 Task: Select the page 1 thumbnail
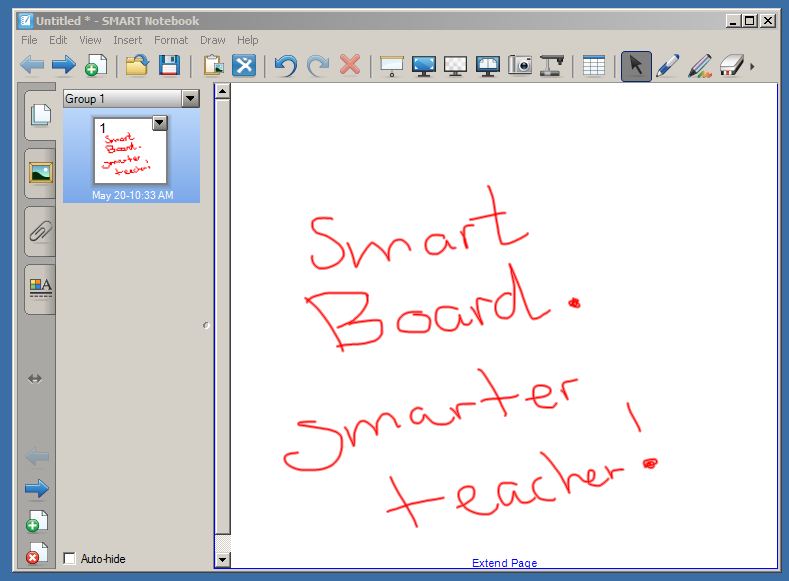[x=131, y=151]
